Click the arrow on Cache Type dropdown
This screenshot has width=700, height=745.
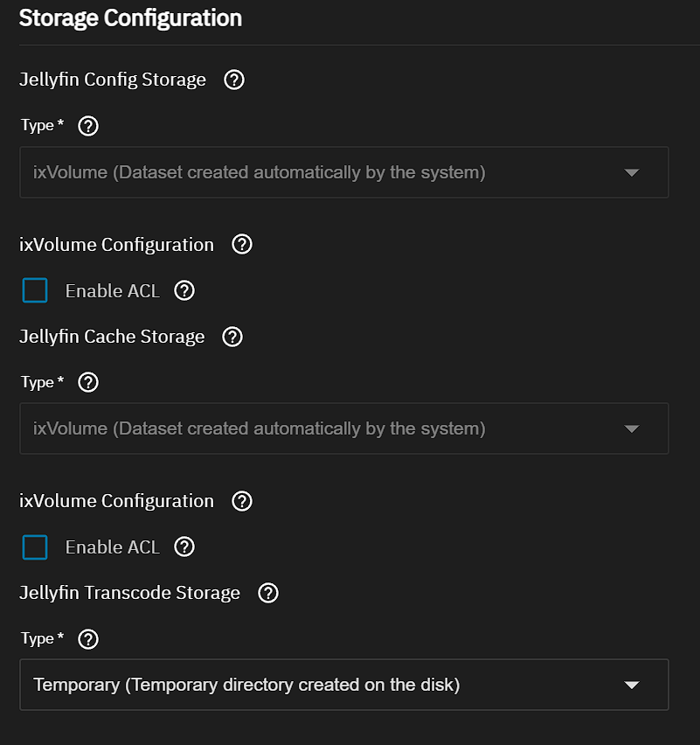(633, 428)
